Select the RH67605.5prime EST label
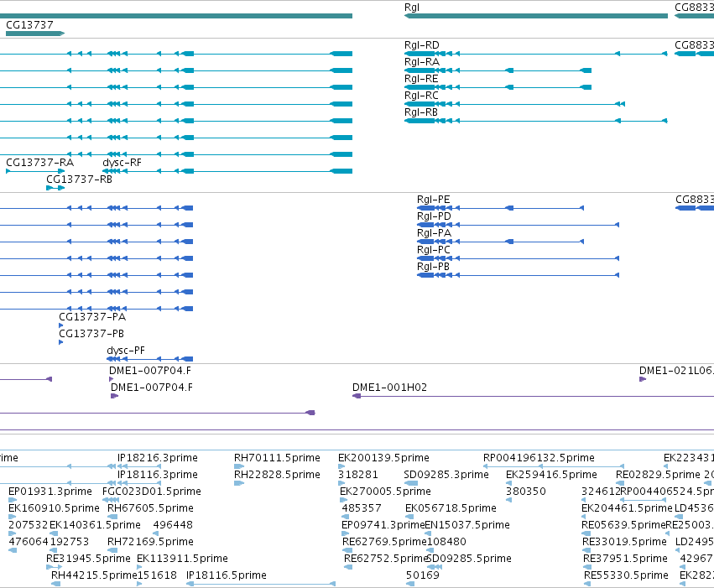This screenshot has width=714, height=588. point(150,508)
